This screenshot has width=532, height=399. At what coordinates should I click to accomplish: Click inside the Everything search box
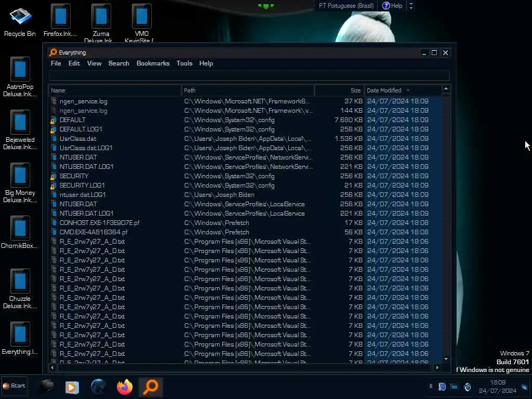click(x=249, y=75)
